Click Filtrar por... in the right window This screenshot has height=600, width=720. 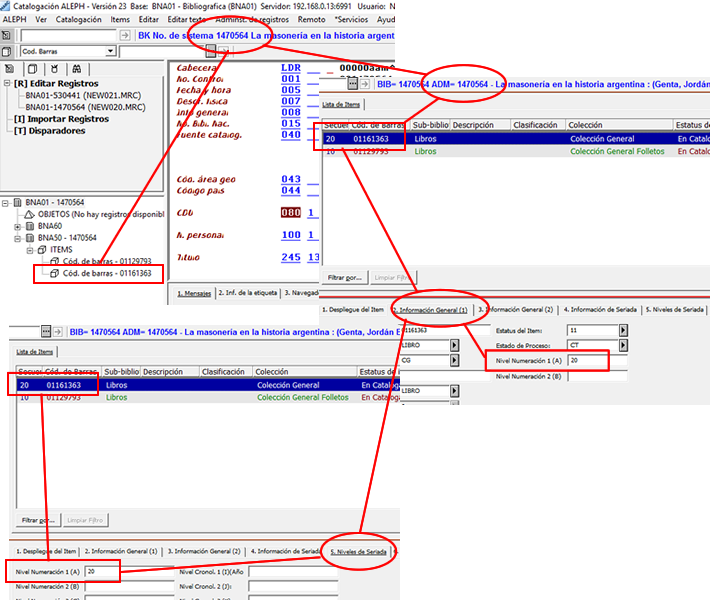click(345, 277)
